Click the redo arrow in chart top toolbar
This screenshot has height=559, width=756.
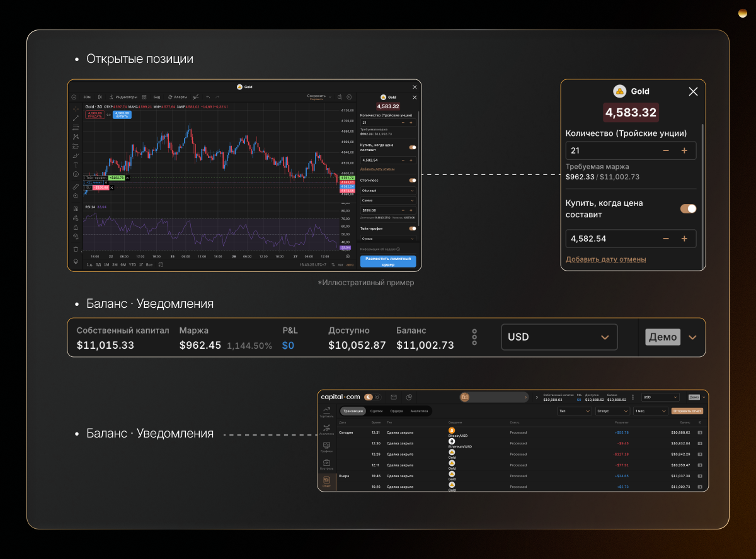click(x=217, y=97)
